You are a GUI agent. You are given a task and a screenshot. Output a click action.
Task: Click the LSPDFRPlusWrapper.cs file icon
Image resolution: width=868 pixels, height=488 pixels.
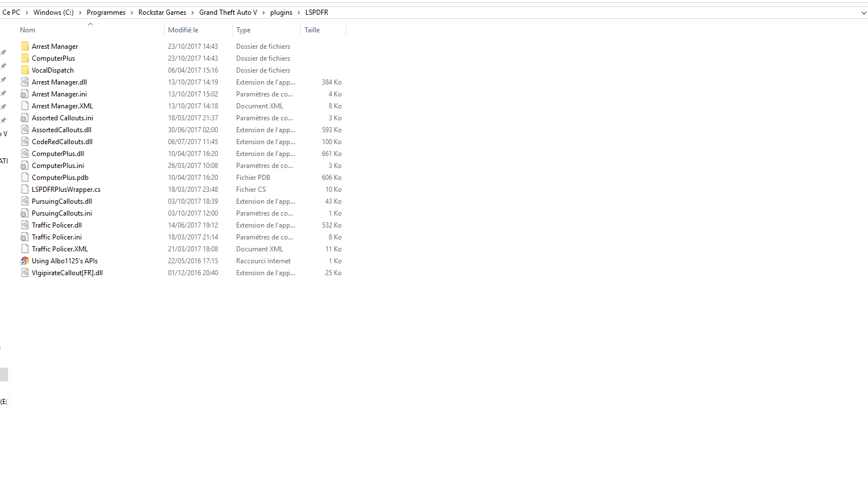pyautogui.click(x=25, y=190)
